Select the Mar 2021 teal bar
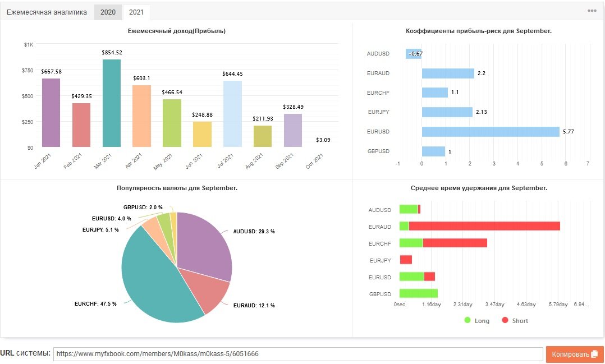This screenshot has width=605, height=364. 112,103
